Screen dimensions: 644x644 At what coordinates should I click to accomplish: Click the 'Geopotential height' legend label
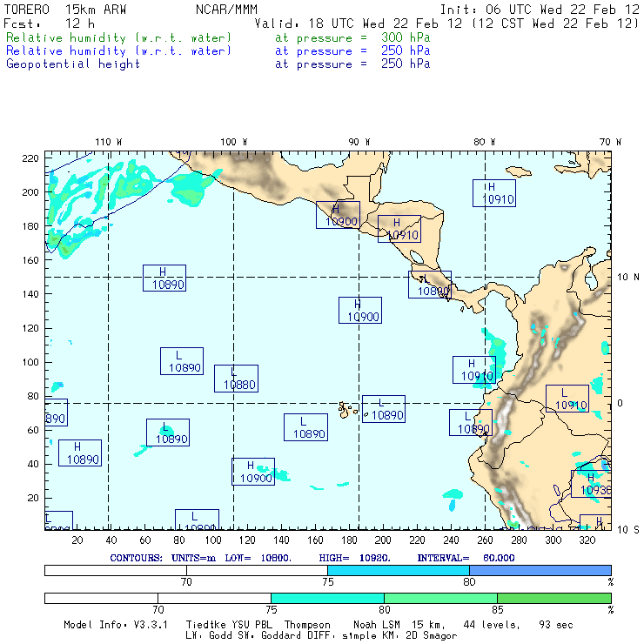[73, 64]
